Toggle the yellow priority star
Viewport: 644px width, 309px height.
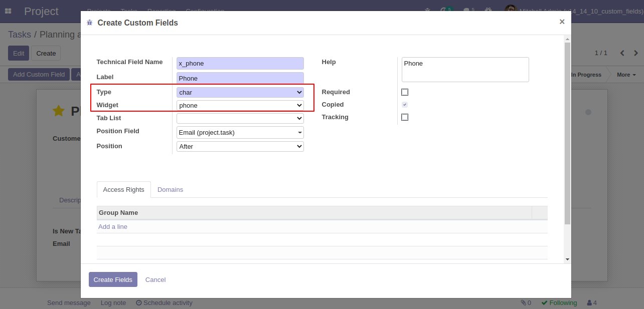tap(59, 111)
